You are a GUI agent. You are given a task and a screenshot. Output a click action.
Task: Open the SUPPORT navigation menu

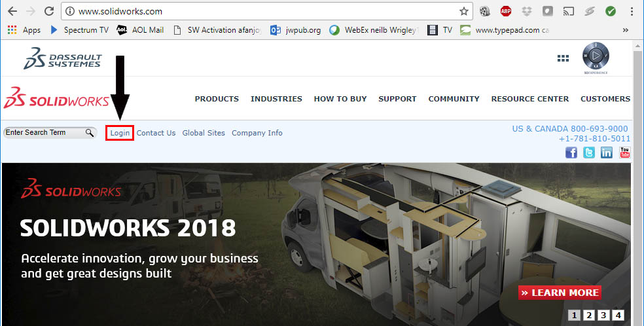(397, 99)
